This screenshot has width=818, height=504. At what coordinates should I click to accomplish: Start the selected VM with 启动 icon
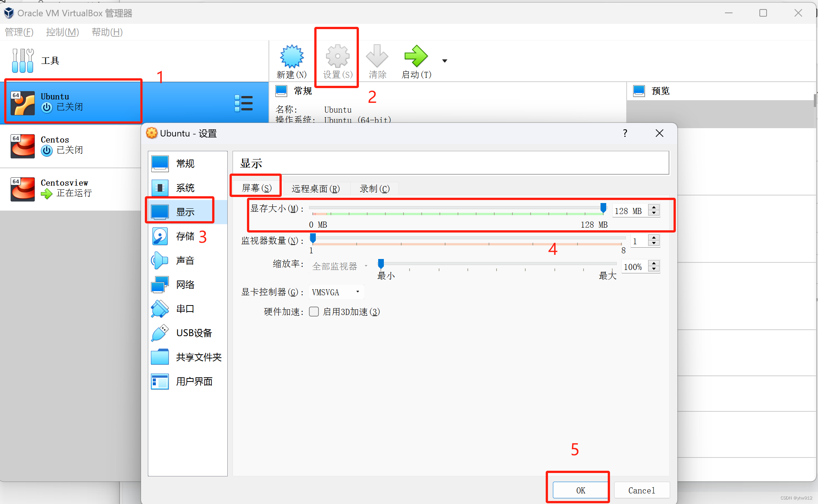tap(415, 60)
